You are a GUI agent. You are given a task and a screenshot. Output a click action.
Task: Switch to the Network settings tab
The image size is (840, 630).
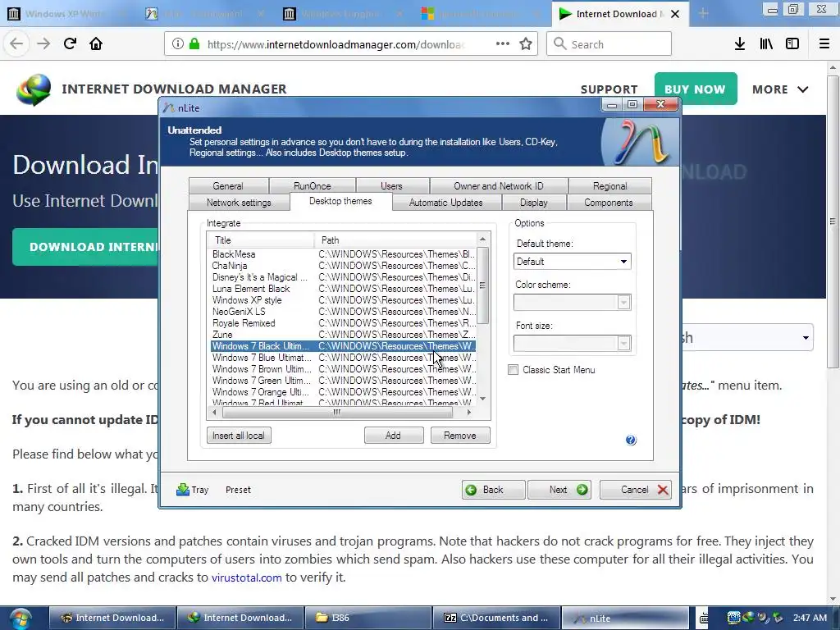pos(239,203)
